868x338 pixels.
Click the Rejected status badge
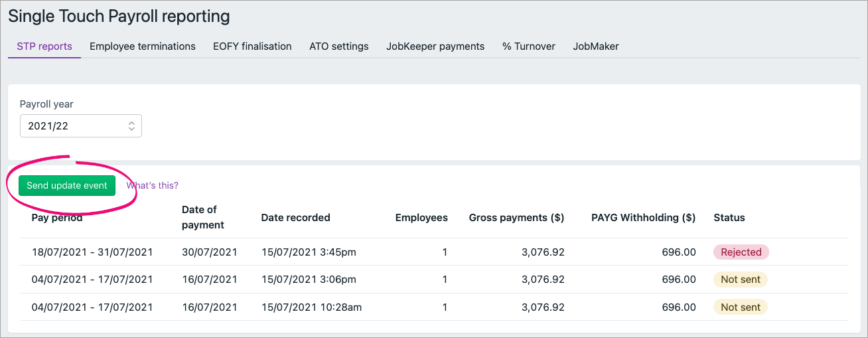tap(741, 252)
